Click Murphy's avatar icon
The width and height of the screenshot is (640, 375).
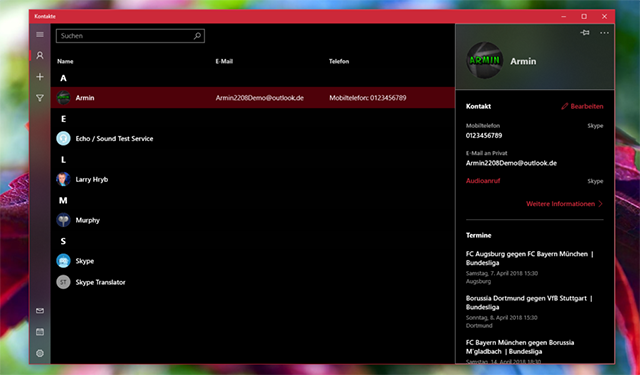point(63,220)
